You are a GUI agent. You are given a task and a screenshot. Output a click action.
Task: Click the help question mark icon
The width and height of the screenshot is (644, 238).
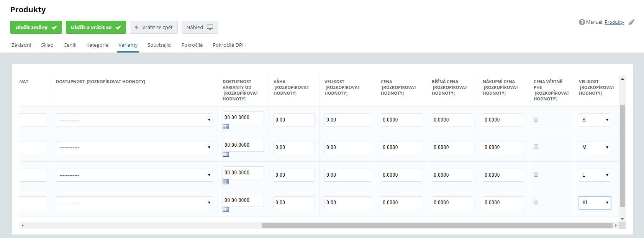[582, 22]
